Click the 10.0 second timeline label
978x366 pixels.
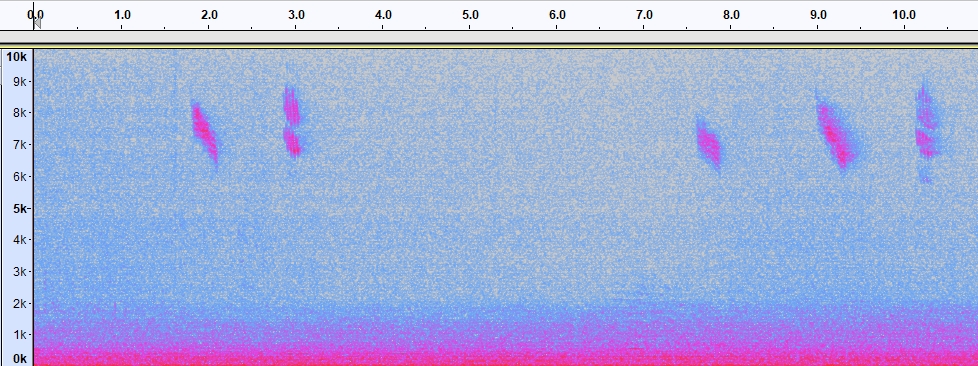[904, 14]
